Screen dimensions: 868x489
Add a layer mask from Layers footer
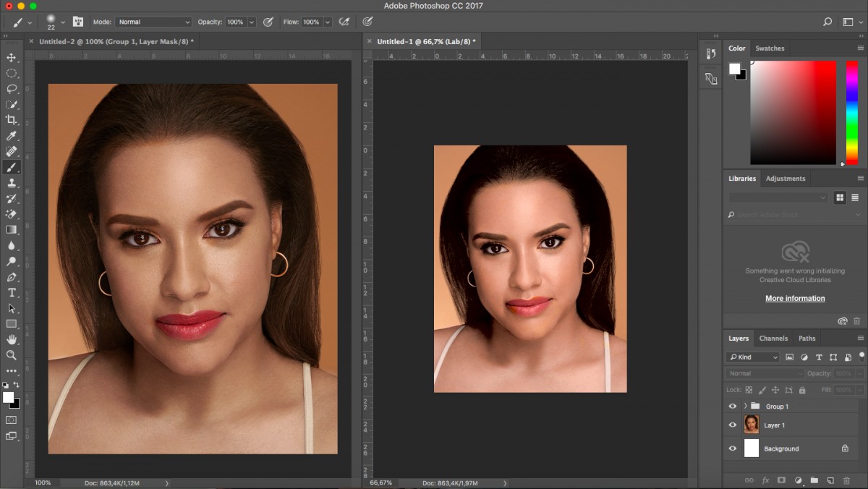coord(781,480)
